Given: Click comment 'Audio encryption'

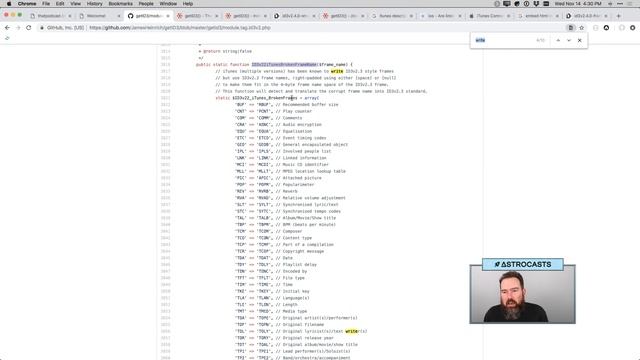Looking at the screenshot, I should [302, 124].
